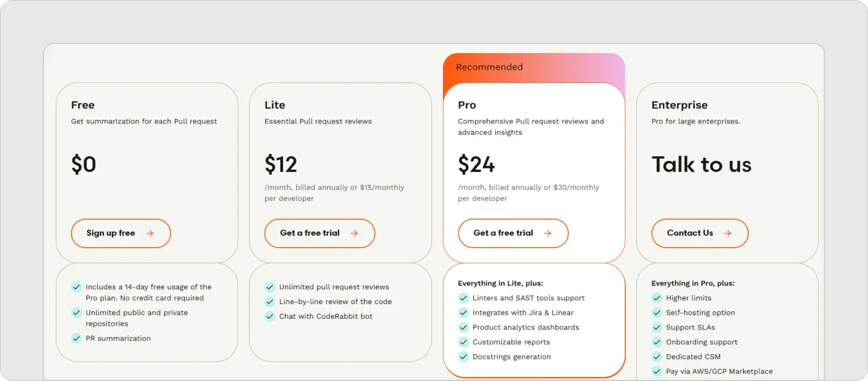Click checkmark next to Docstrings generation

(x=463, y=356)
